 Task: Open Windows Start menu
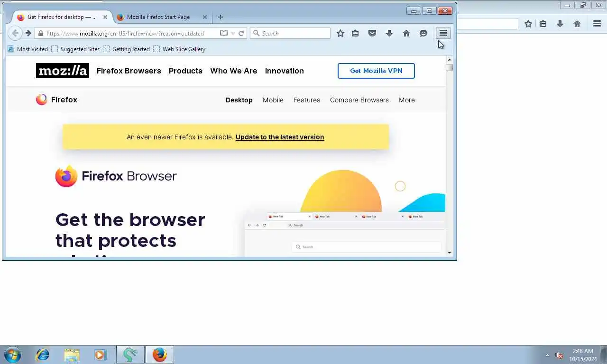coord(13,355)
